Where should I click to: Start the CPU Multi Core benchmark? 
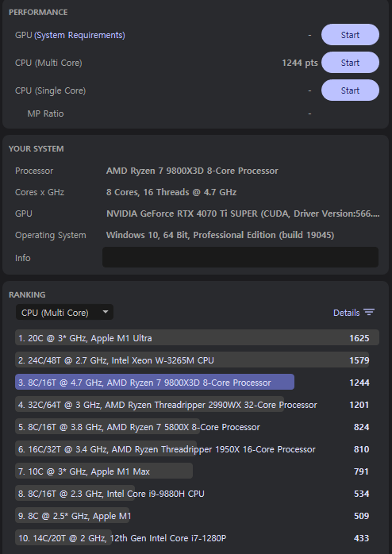(350, 63)
